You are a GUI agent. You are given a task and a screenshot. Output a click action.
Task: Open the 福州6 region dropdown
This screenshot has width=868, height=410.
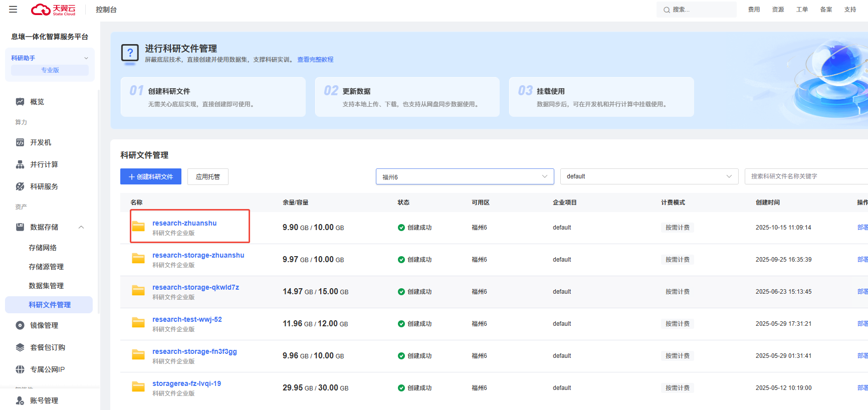click(465, 176)
